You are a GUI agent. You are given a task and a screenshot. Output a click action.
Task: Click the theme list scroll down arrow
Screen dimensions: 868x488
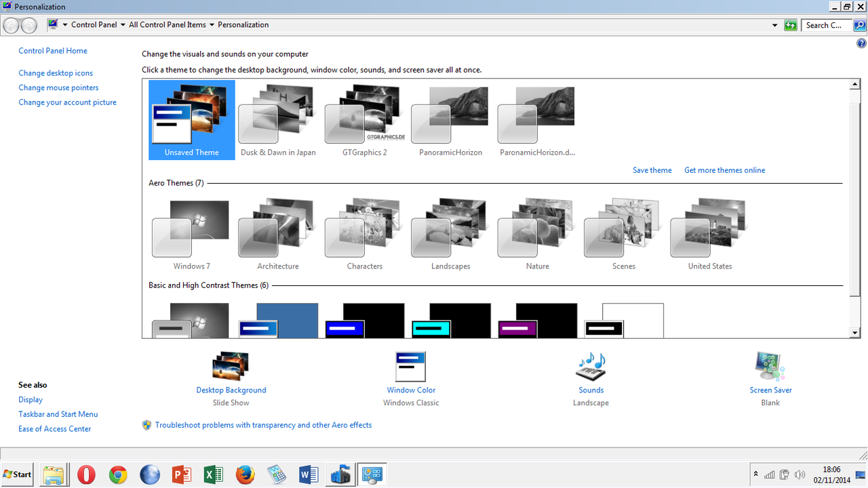point(855,333)
